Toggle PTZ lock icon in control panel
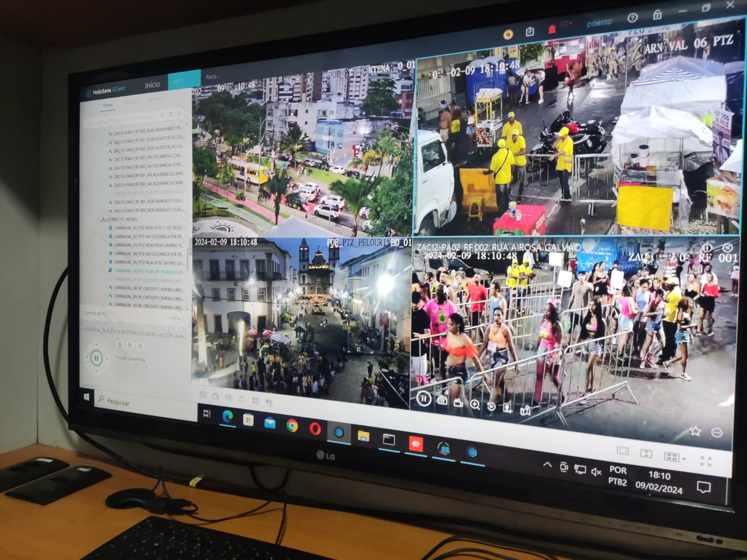 click(120, 344)
